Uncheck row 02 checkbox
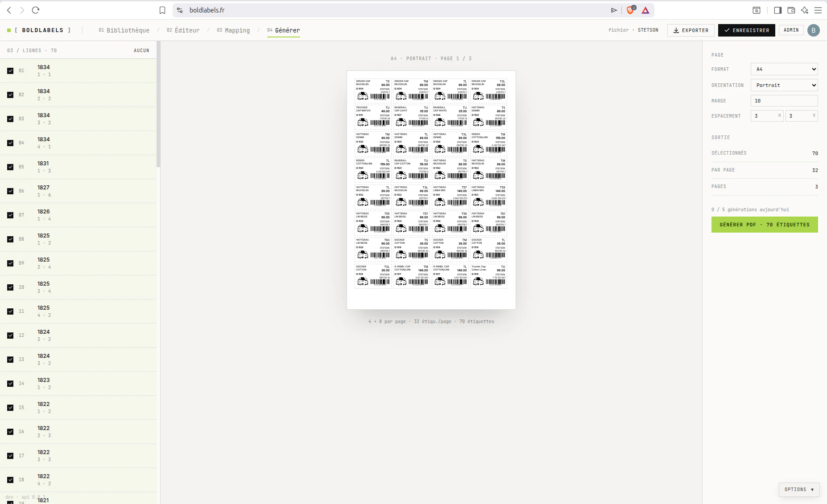The width and height of the screenshot is (827, 504). click(x=10, y=95)
